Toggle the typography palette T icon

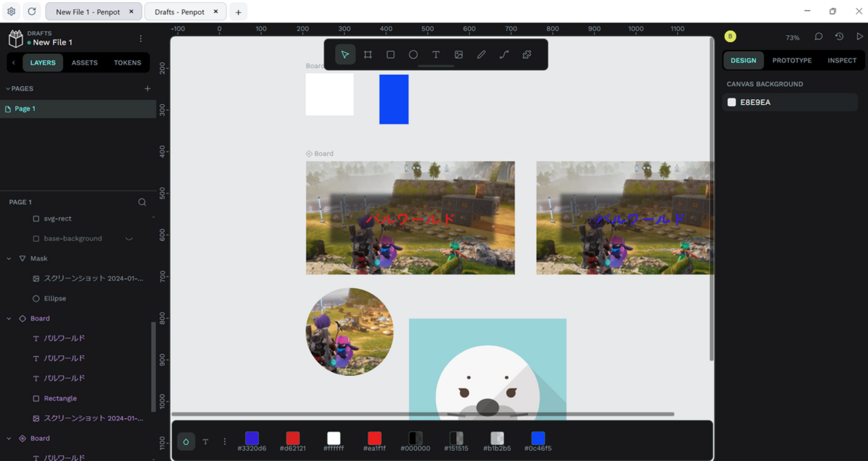206,442
